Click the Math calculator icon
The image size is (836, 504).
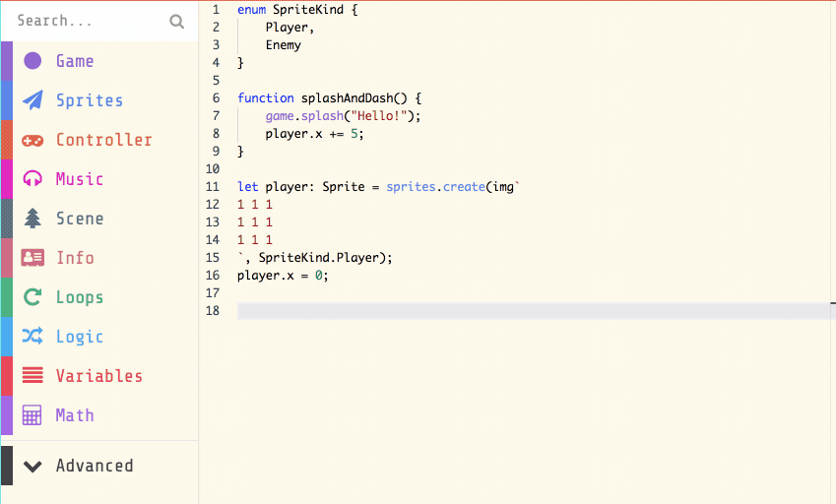[32, 415]
